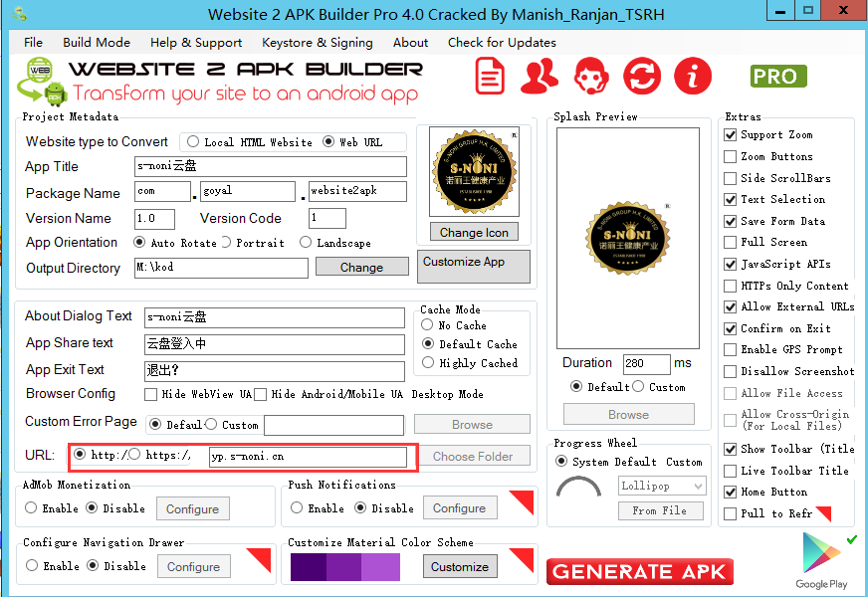Click medium purple color swatch
The height and width of the screenshot is (597, 868).
tap(343, 567)
